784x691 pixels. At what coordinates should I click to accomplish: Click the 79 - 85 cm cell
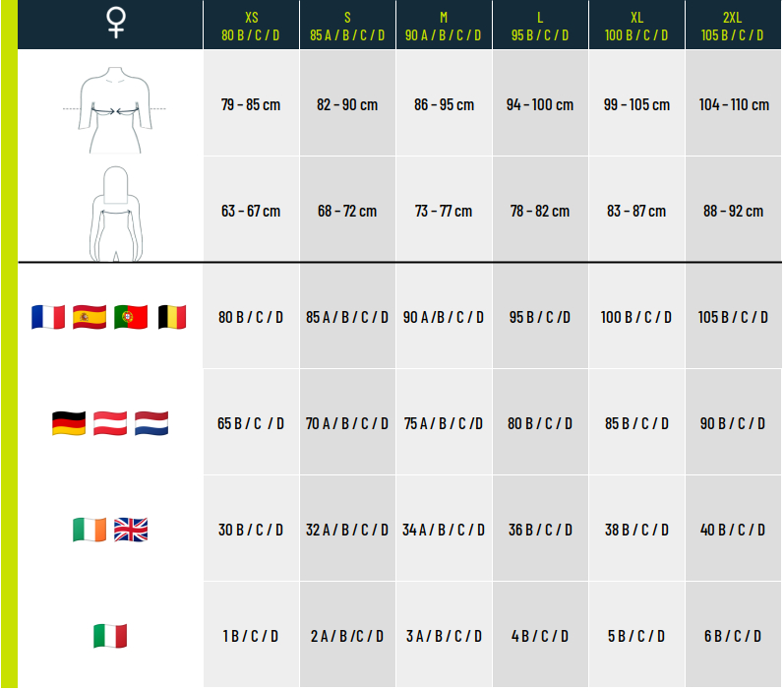(251, 103)
